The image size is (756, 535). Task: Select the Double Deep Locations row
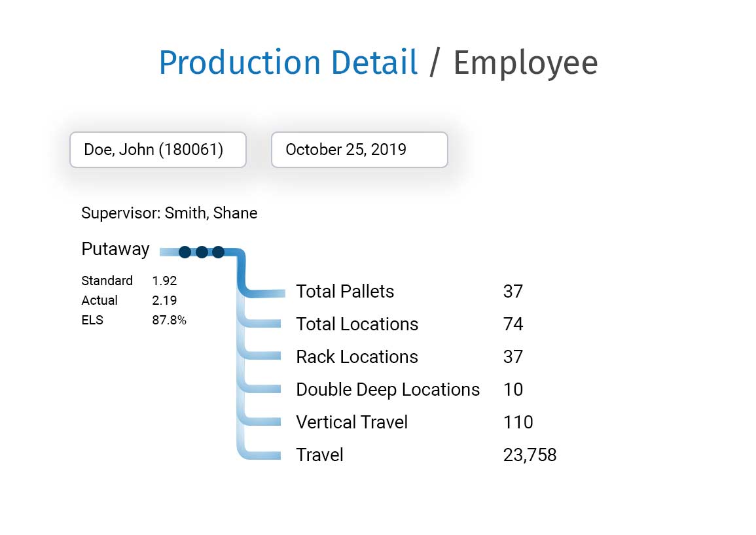tap(387, 389)
